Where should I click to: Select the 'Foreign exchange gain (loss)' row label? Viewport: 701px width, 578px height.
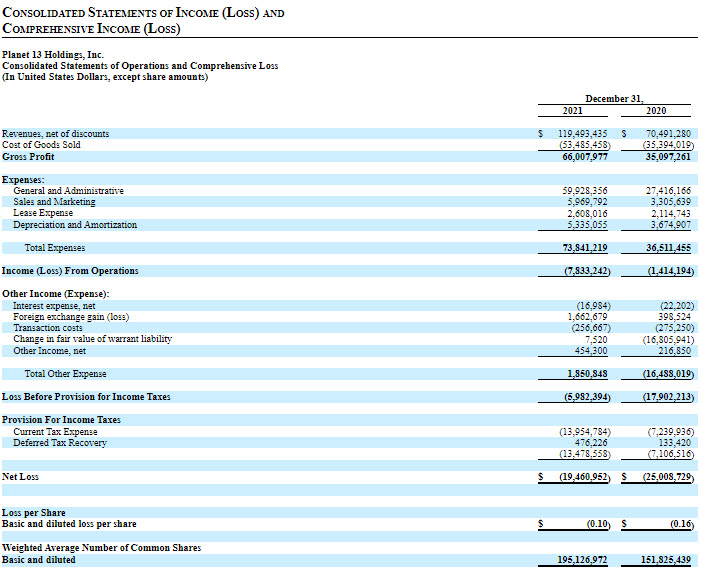pyautogui.click(x=71, y=317)
